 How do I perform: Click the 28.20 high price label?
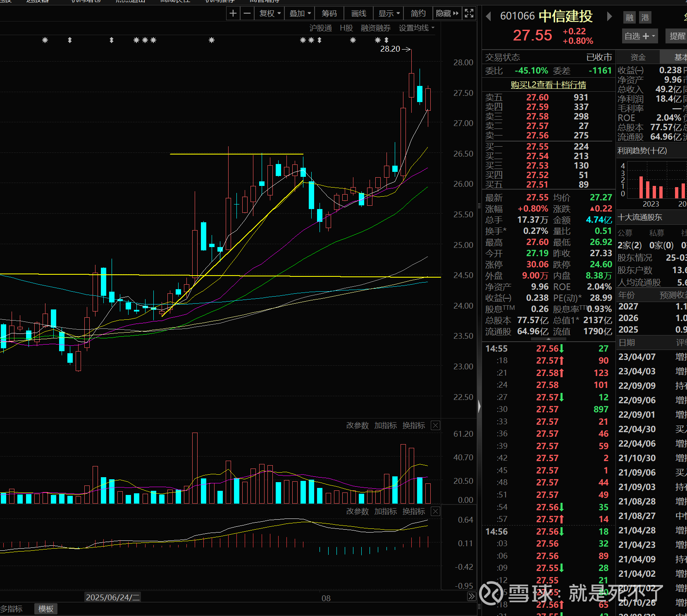(x=390, y=49)
